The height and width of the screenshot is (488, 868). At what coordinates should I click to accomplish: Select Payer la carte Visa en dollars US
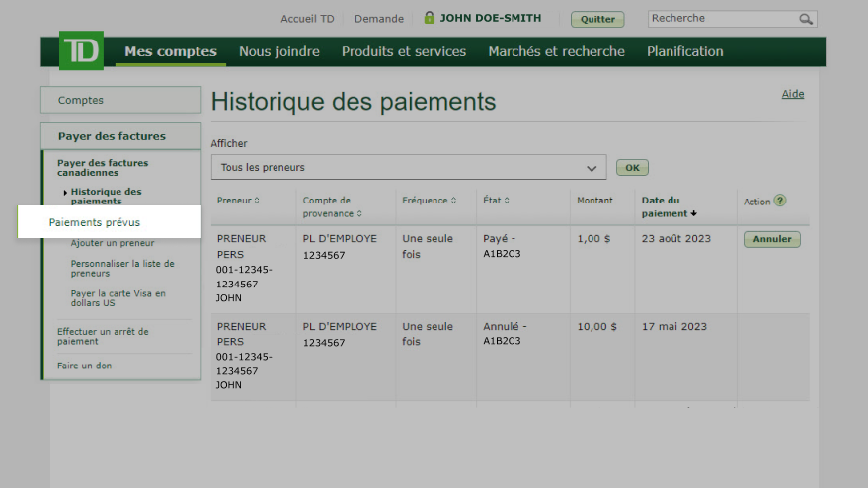click(118, 298)
